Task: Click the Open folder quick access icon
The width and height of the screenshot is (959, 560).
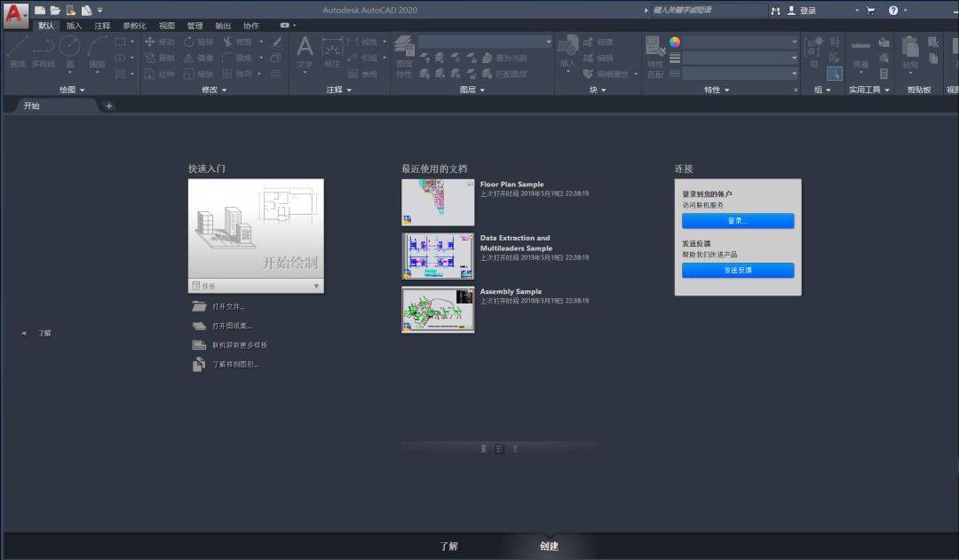Action: (55, 11)
